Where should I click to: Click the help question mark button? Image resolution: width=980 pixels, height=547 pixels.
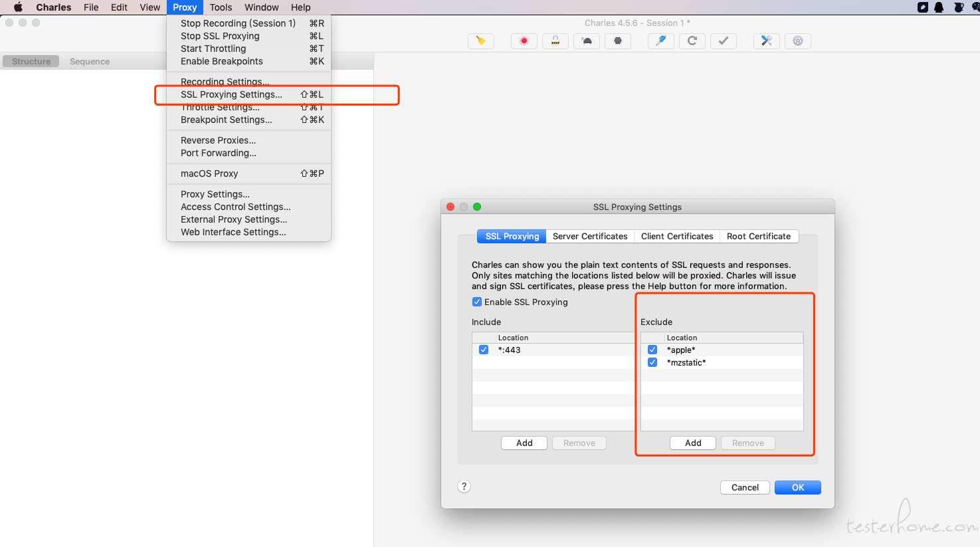pyautogui.click(x=464, y=487)
